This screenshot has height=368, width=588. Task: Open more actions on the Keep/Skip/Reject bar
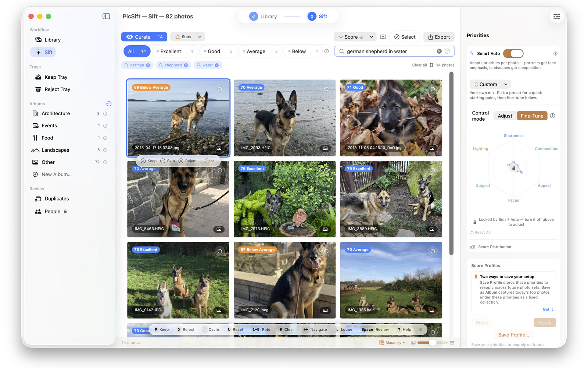209,161
